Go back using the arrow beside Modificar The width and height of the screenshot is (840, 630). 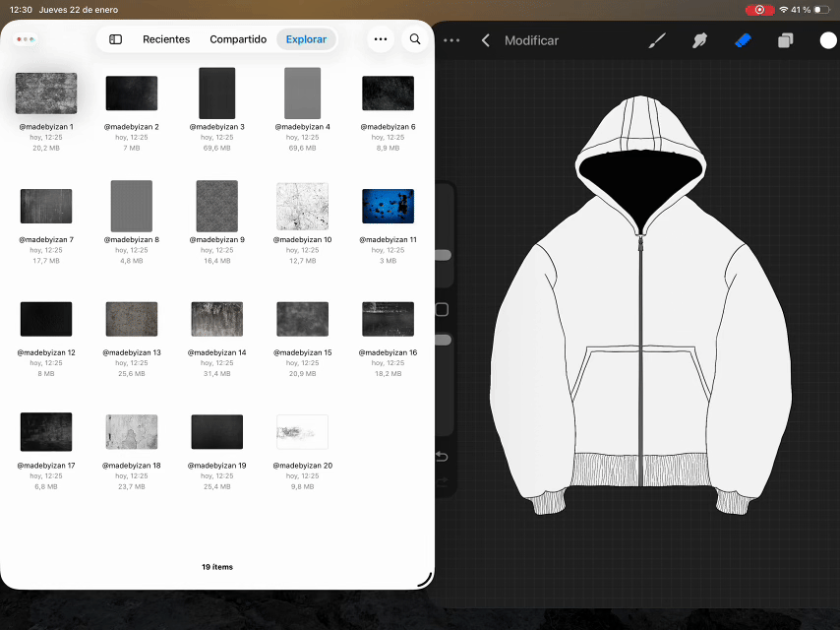pos(485,40)
